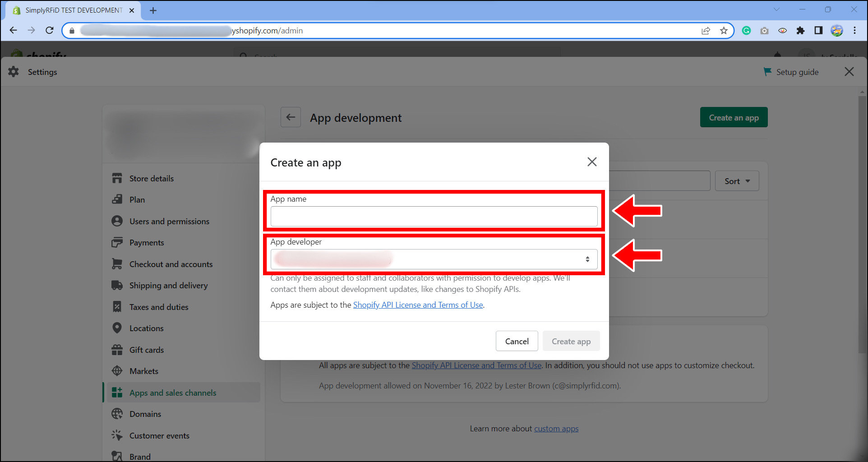The height and width of the screenshot is (462, 868).
Task: Go back with the App development arrow button
Action: (291, 117)
